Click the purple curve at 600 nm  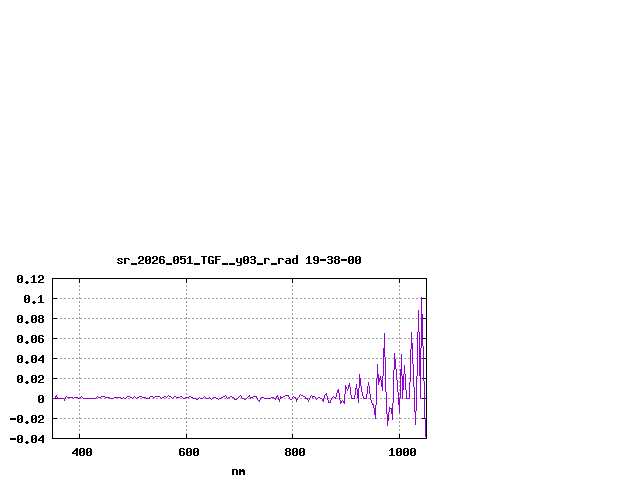click(186, 398)
